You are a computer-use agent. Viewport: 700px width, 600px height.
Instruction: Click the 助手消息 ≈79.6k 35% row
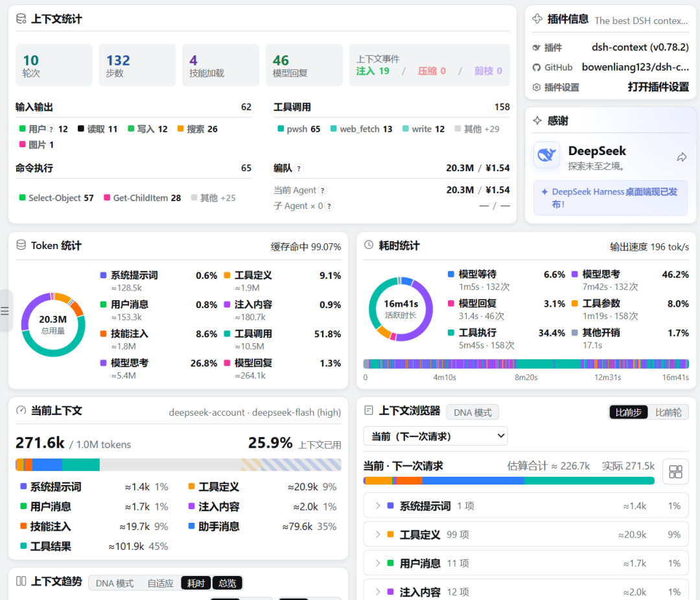pyautogui.click(x=262, y=526)
